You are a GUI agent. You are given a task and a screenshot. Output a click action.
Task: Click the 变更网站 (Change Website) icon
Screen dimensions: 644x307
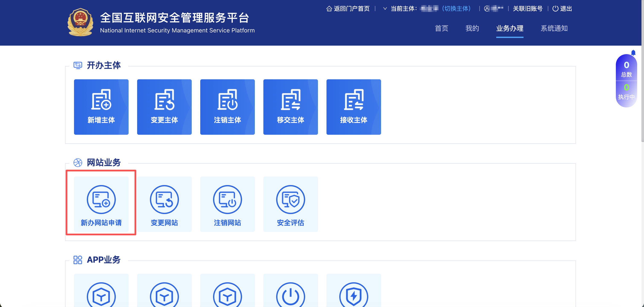click(x=164, y=204)
